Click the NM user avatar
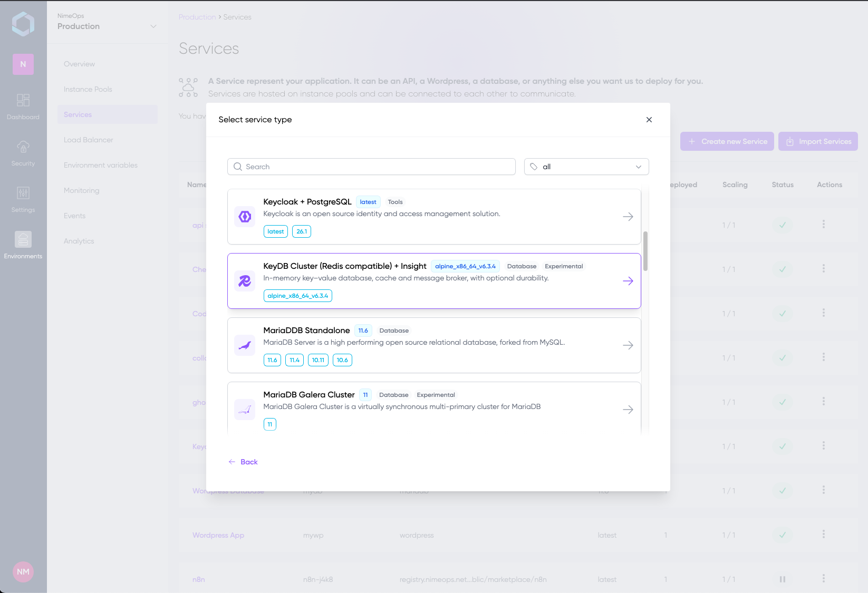Viewport: 868px width, 593px height. click(x=23, y=572)
